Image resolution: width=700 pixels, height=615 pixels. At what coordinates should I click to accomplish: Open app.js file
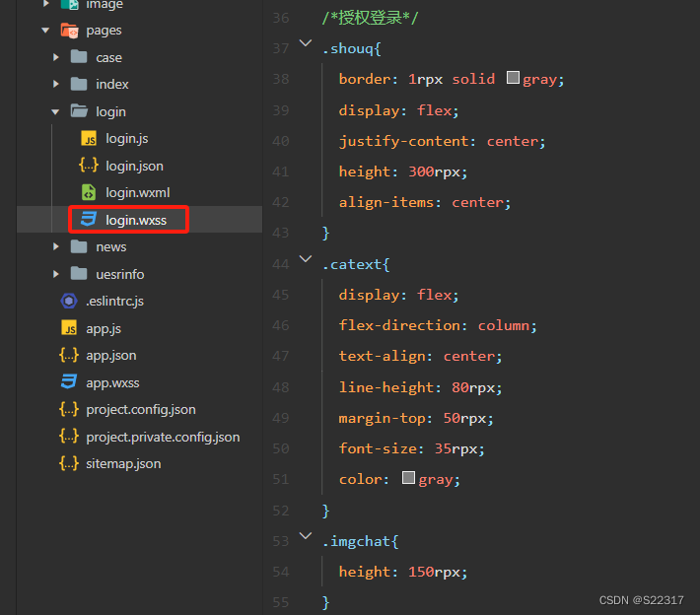pyautogui.click(x=104, y=329)
